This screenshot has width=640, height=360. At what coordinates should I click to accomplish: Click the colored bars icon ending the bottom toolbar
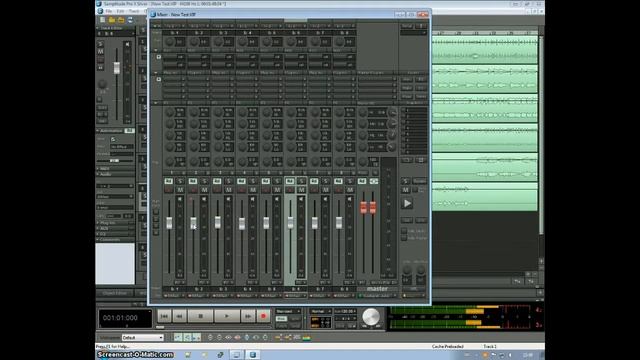(307, 338)
